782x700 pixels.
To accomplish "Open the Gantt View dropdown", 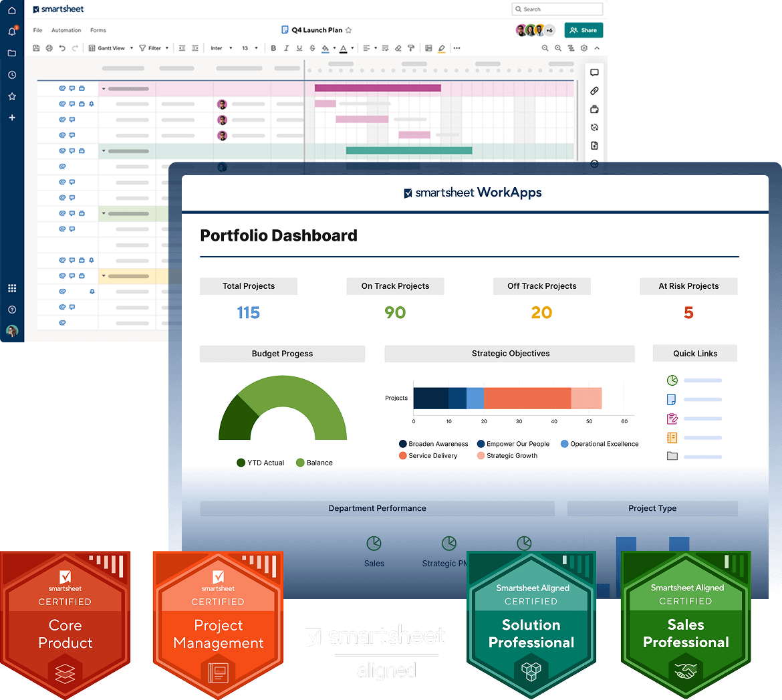I will (111, 48).
